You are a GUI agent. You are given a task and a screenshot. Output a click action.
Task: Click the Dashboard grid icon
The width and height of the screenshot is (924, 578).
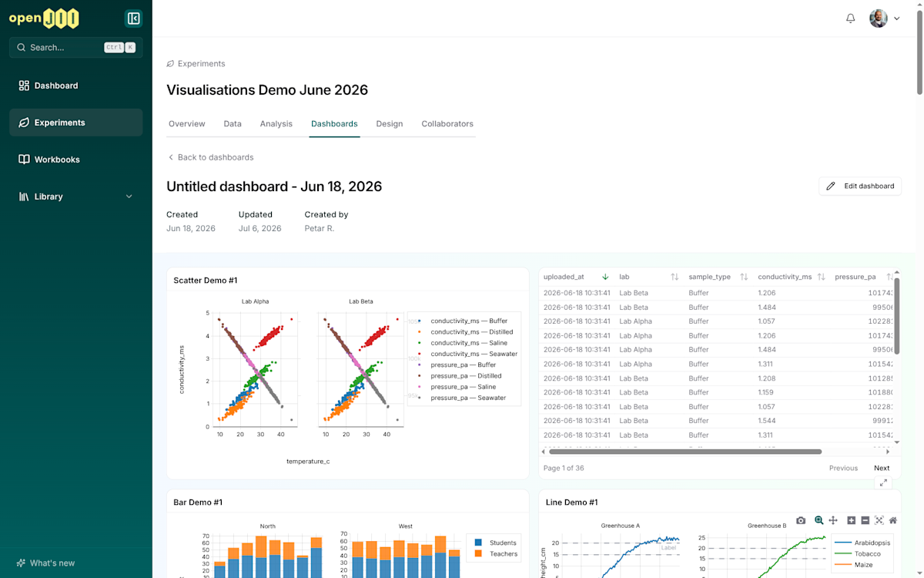24,86
